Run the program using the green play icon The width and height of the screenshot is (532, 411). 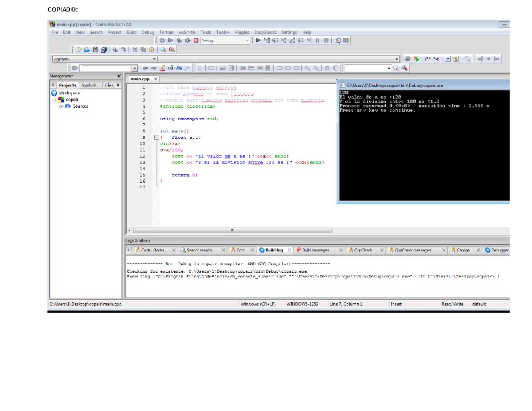170,39
